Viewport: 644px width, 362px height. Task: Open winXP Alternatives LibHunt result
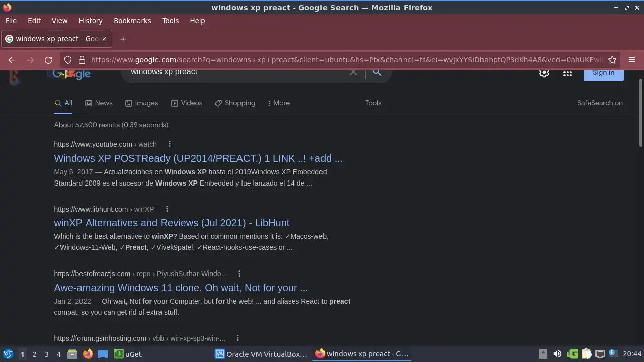click(172, 223)
